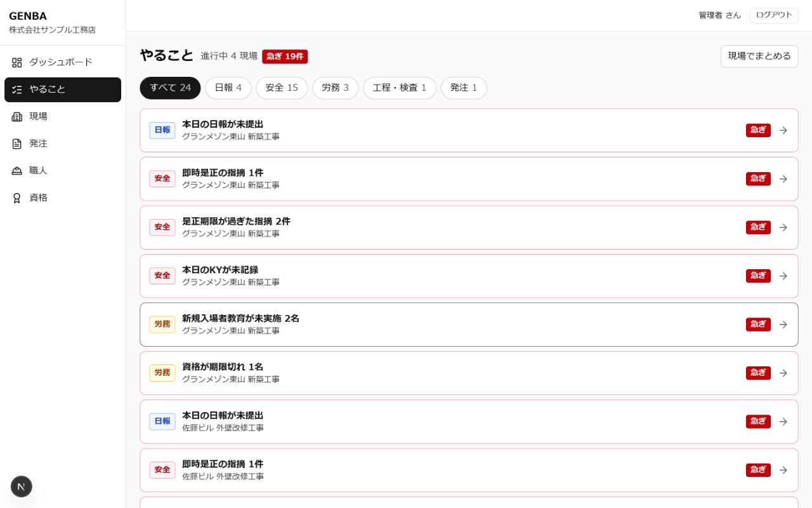Open arrow on 本日のKYが未記録 row
Screen dimensions: 812x508
(783, 276)
